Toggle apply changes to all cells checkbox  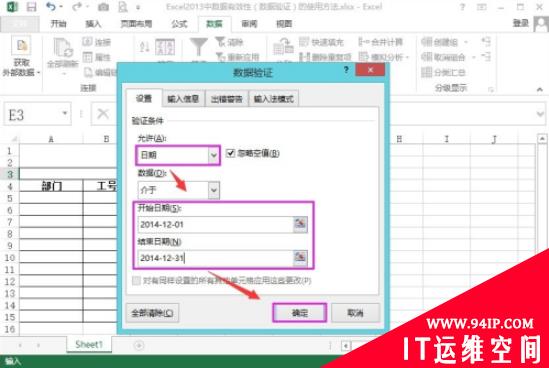[x=136, y=280]
